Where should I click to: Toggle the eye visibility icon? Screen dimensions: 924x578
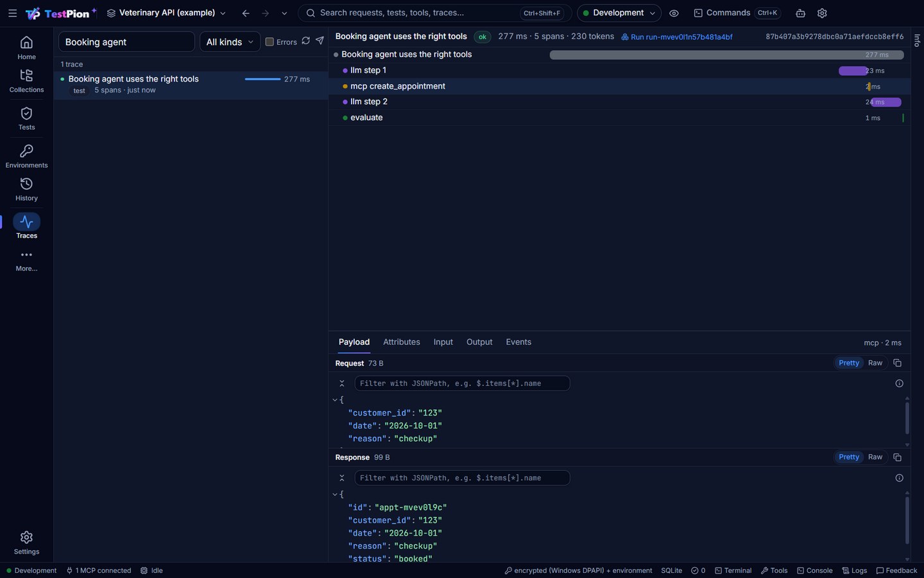click(x=674, y=13)
